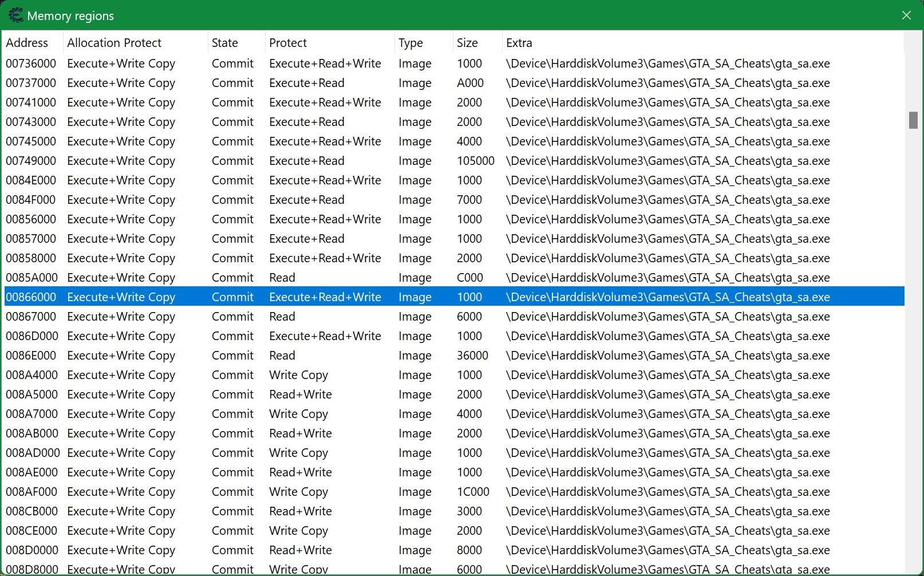This screenshot has height=576, width=924.
Task: Select the row with address 00749000
Action: click(x=455, y=161)
